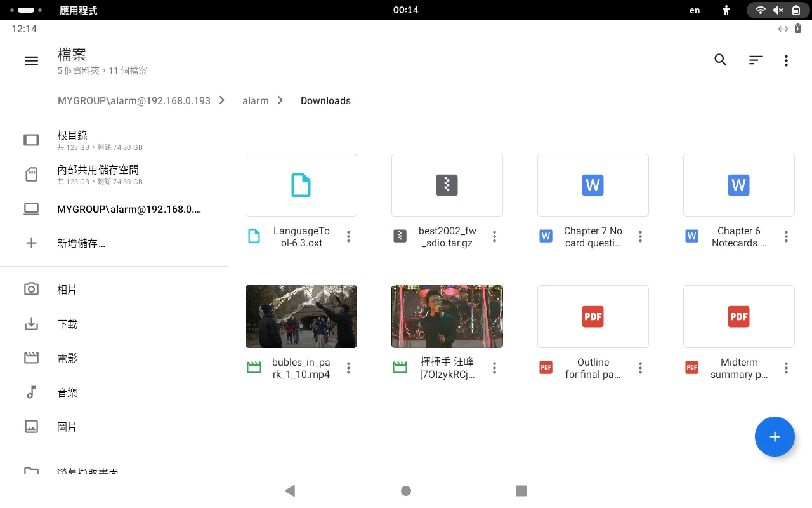Open the bubbles in park video thumbnail
812x508 pixels.
tap(301, 316)
